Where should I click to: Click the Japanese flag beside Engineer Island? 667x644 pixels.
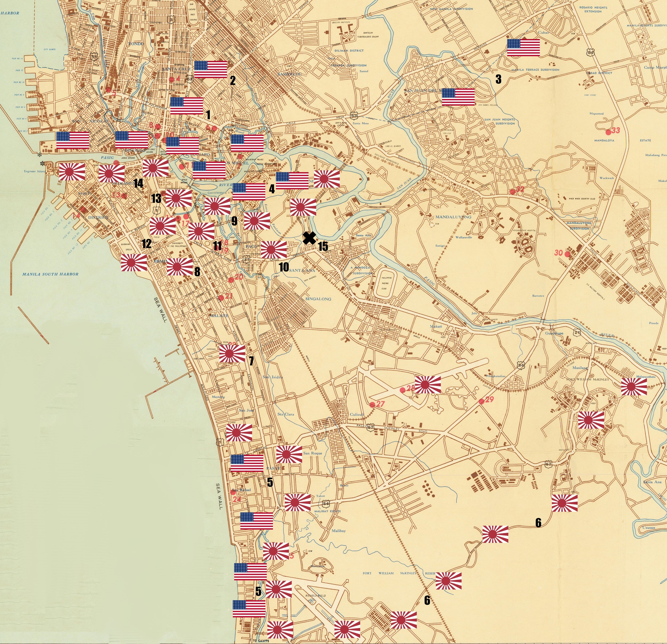click(72, 172)
